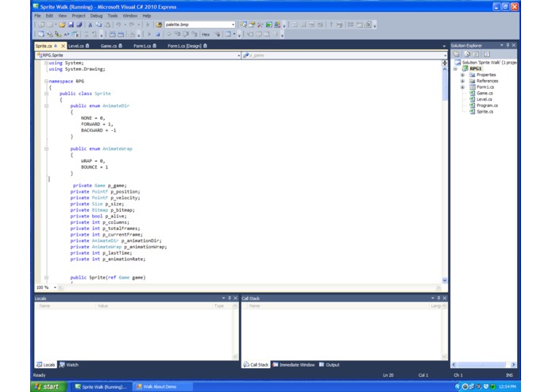Select Level.cs in Solution Explorer

pyautogui.click(x=484, y=99)
